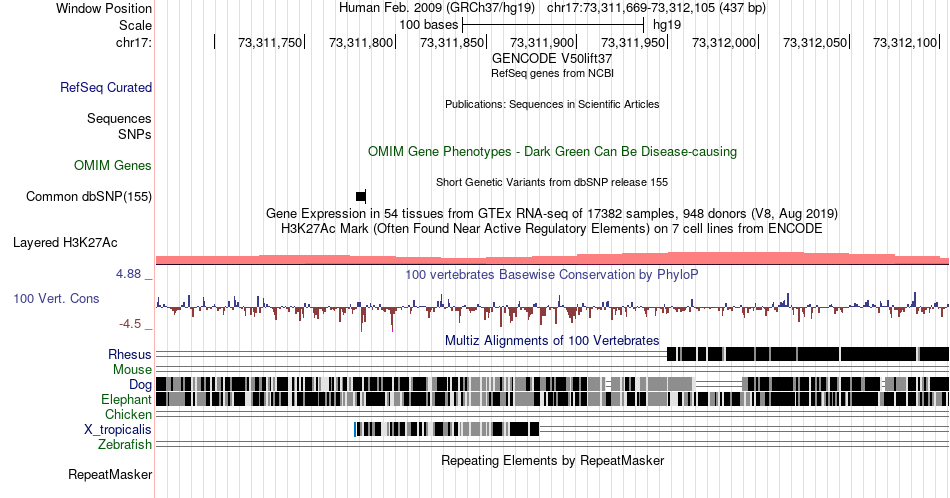Click Publications: Sequences in Scientific Articles title
The width and height of the screenshot is (950, 498).
552,104
